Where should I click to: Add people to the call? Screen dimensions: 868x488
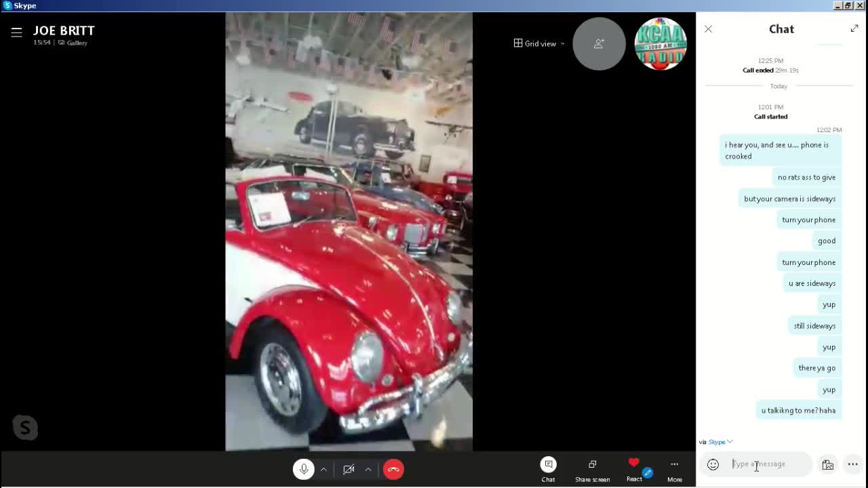coord(599,43)
